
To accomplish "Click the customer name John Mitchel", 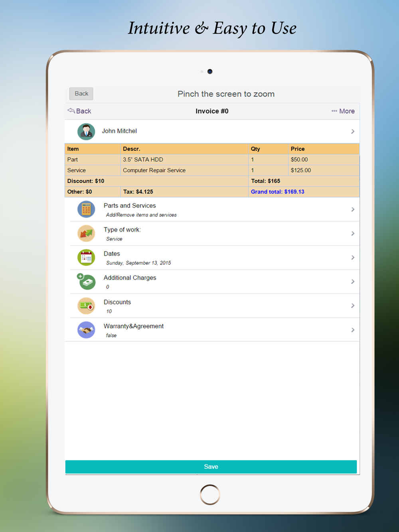I will coord(119,131).
